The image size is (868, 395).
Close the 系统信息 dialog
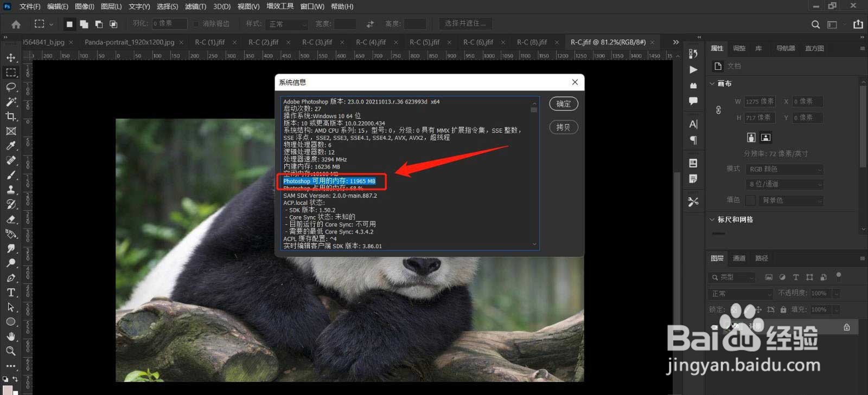[575, 82]
